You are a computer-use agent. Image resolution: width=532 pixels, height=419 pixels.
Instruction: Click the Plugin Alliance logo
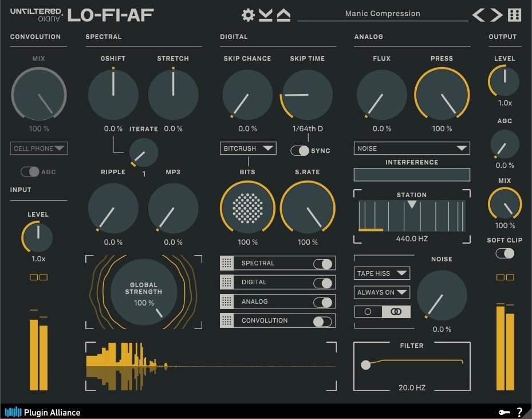(x=43, y=412)
